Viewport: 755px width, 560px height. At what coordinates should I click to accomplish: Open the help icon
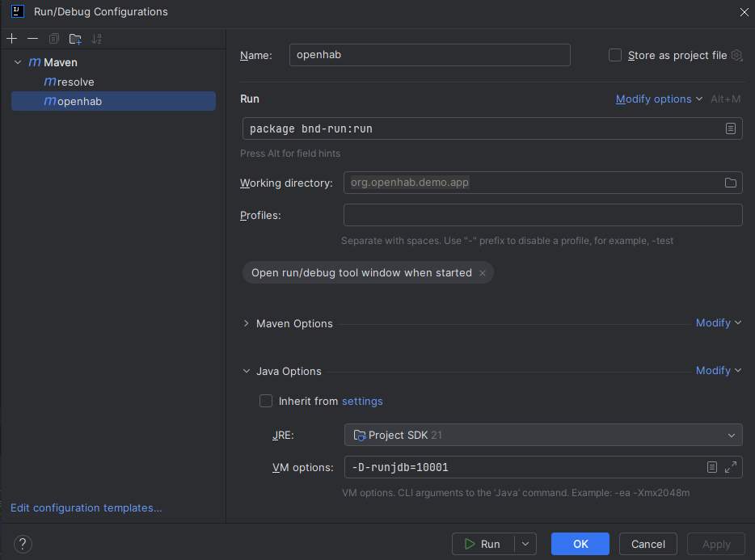tap(22, 543)
